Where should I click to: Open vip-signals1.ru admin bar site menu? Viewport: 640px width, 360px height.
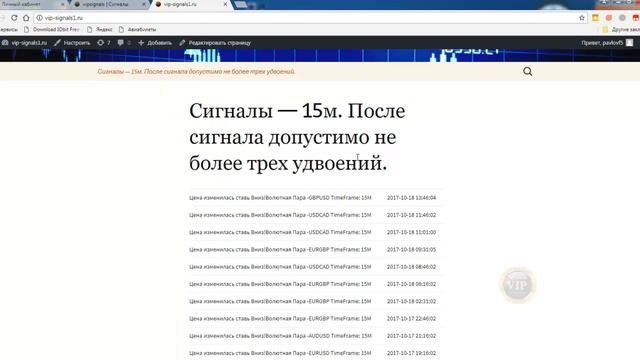click(x=24, y=43)
